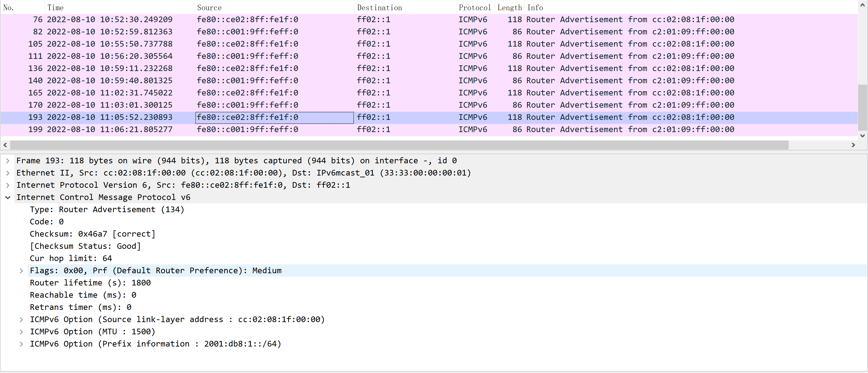The image size is (868, 373).
Task: Click the Router lifetime field
Action: coord(90,283)
